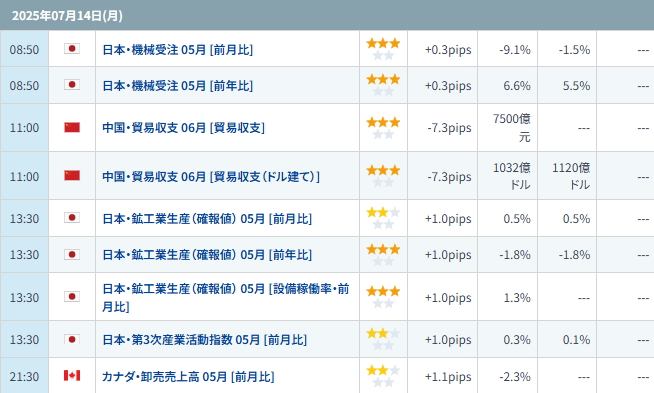Click Japan flag in 設備稼働率 row
The height and width of the screenshot is (393, 654).
tap(72, 297)
